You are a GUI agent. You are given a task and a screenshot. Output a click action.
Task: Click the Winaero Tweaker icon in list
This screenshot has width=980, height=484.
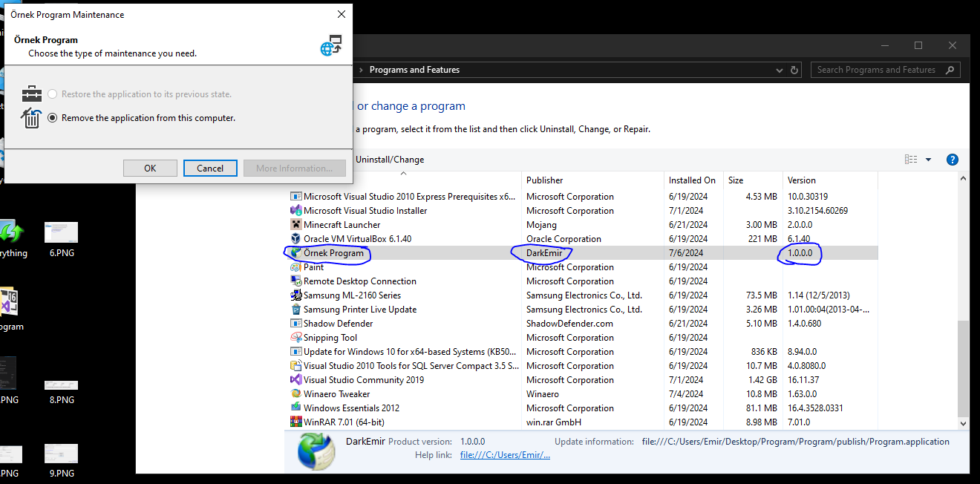tap(296, 394)
